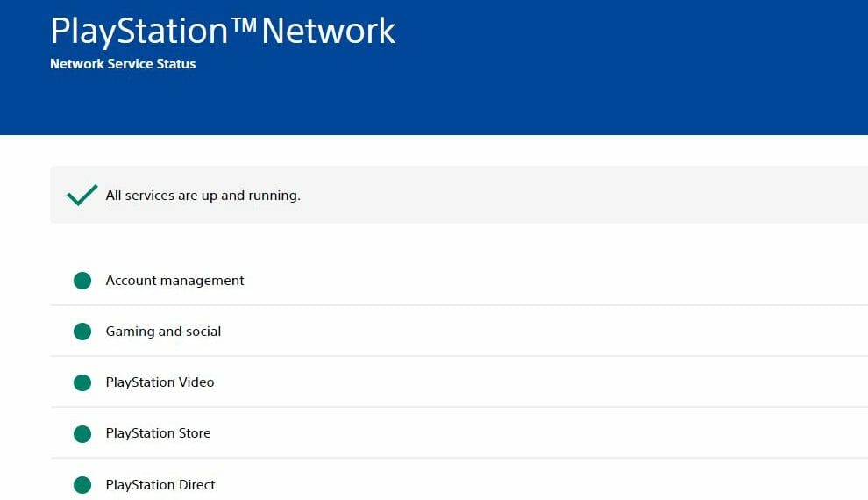Click the green status dot beside PlayStation Store

tap(82, 433)
